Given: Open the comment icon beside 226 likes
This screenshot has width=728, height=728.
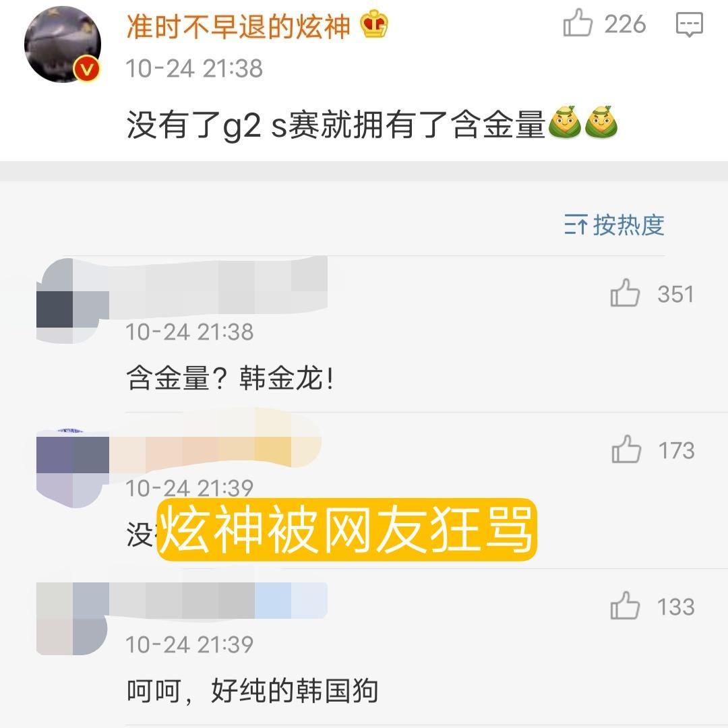Looking at the screenshot, I should 690,25.
